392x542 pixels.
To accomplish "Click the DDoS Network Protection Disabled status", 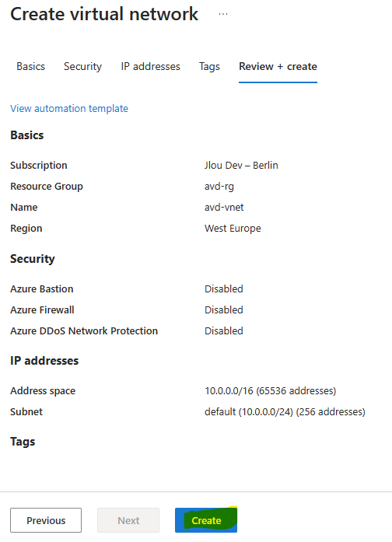I will tap(224, 331).
